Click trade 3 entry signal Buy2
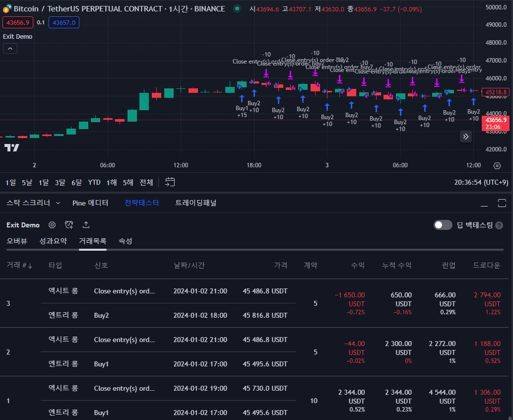 (x=101, y=315)
